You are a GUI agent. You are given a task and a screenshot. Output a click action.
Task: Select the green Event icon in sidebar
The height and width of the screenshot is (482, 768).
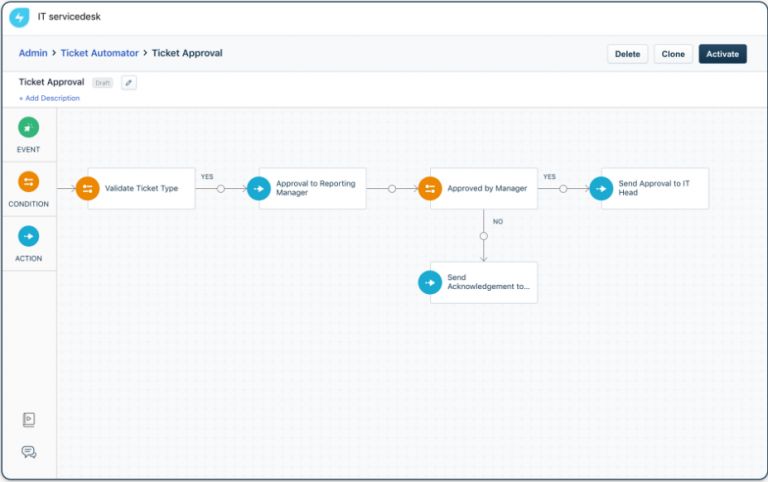29,128
